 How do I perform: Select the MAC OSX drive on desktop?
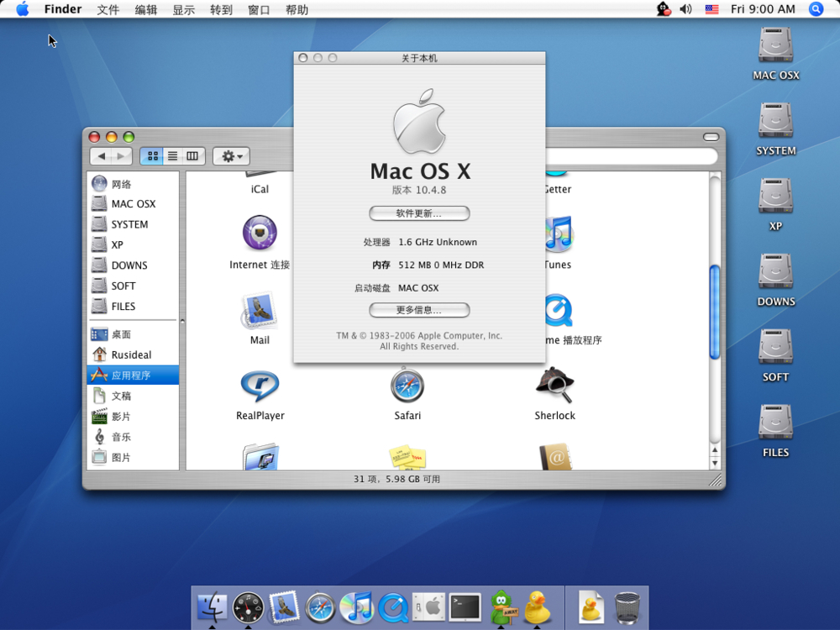[x=775, y=54]
